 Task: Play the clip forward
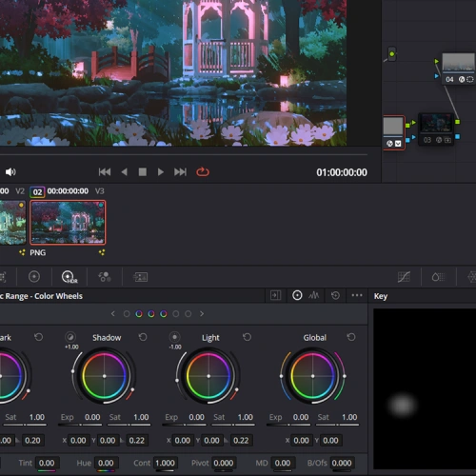tap(161, 172)
